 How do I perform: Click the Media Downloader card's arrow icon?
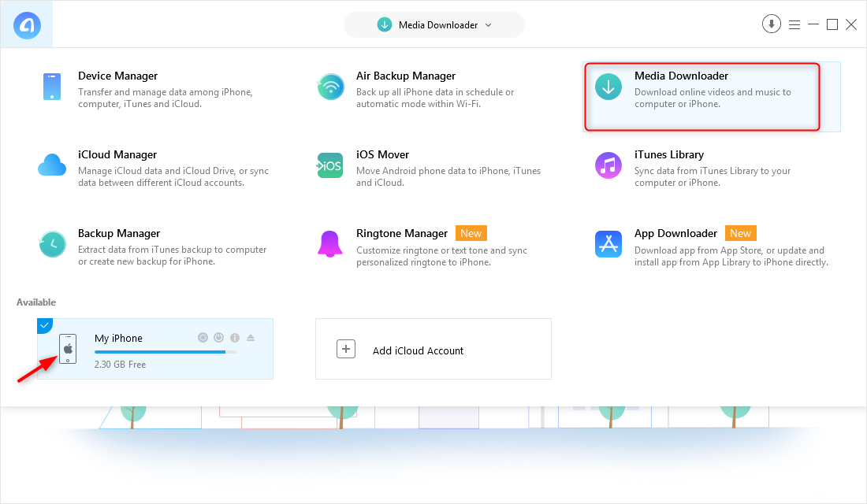608,87
